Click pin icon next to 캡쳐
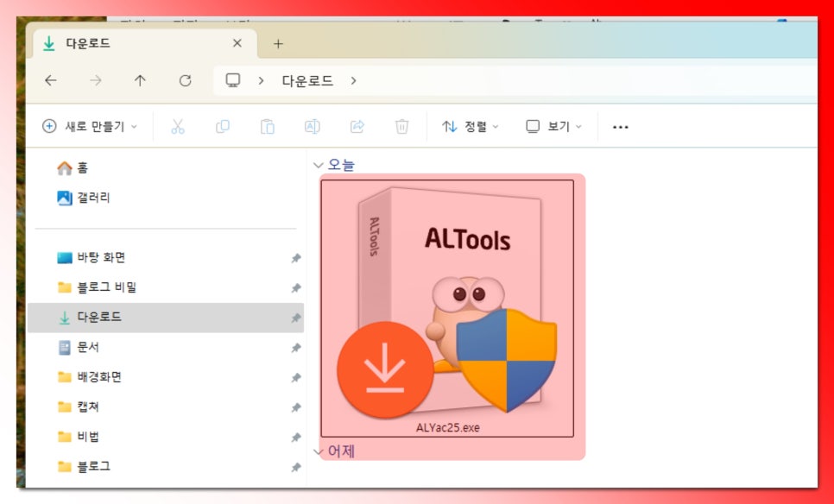The height and width of the screenshot is (504, 834). pyautogui.click(x=296, y=407)
